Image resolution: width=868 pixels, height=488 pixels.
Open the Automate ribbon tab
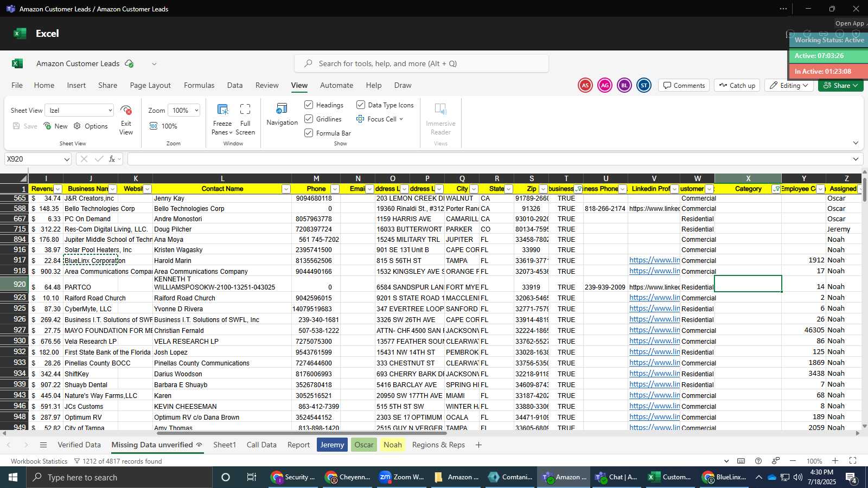[x=336, y=85]
